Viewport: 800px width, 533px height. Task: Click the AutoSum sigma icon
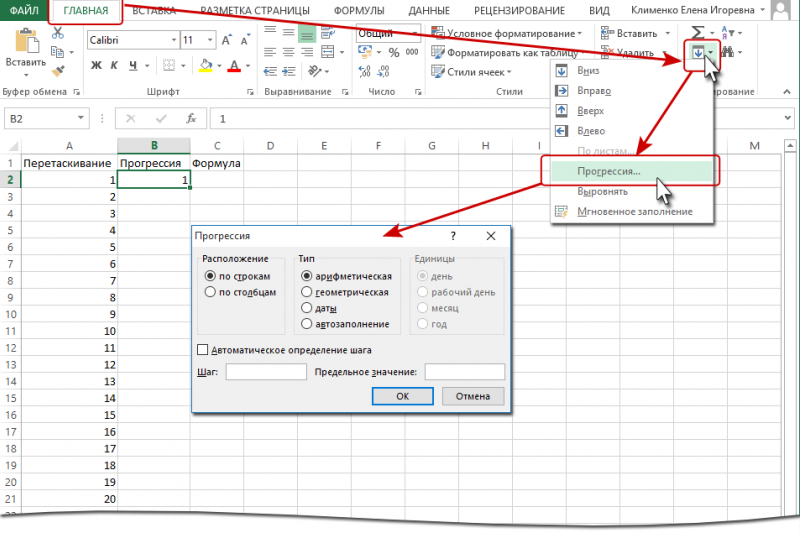[x=698, y=33]
